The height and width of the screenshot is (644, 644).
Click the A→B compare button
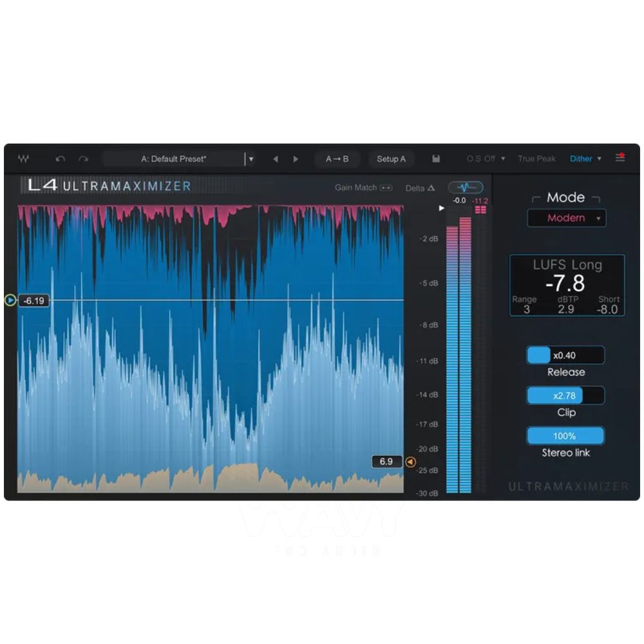click(337, 158)
